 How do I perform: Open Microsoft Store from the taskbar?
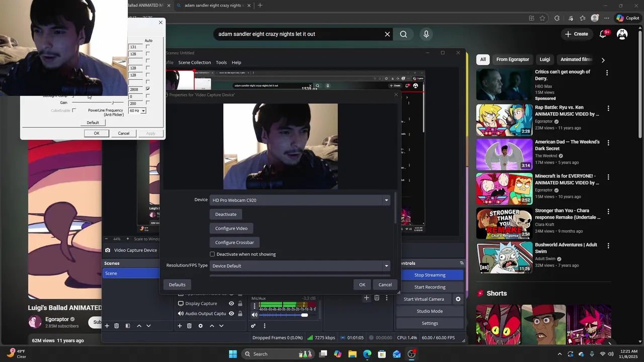click(382, 354)
